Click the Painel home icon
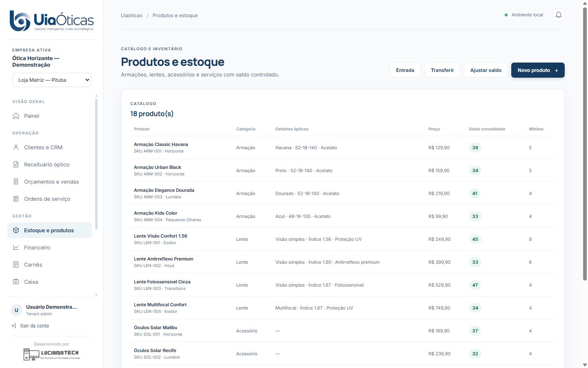The height and width of the screenshot is (368, 588). point(16,116)
